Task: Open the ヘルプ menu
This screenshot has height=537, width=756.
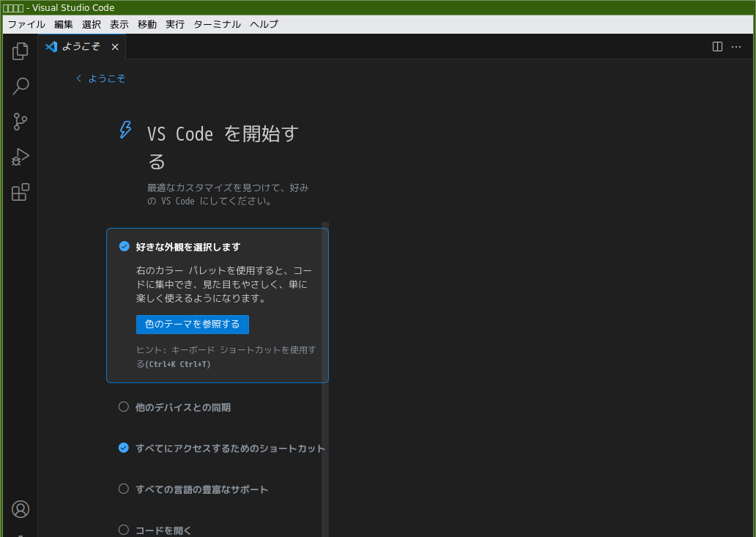Action: pos(264,24)
